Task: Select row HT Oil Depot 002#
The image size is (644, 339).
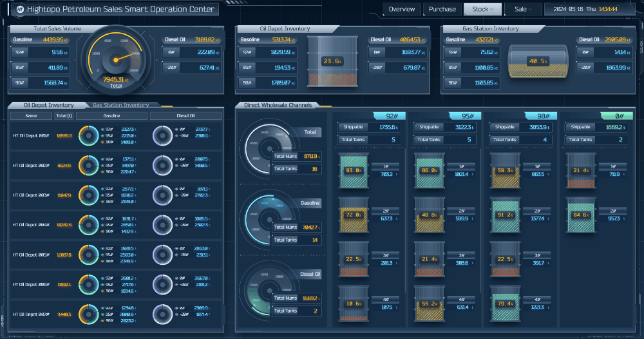Action: (x=115, y=165)
